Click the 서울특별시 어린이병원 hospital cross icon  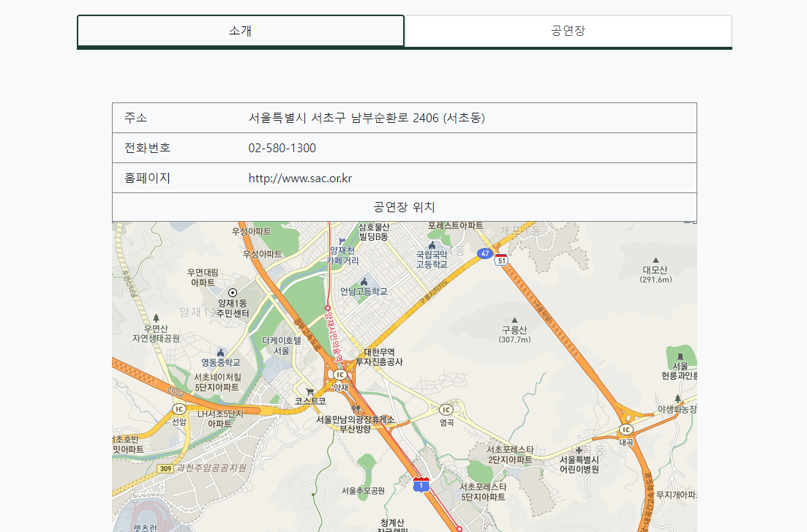(x=579, y=449)
